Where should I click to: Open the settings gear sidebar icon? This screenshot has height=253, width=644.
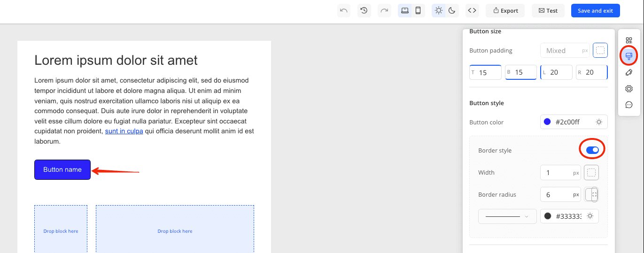[629, 89]
